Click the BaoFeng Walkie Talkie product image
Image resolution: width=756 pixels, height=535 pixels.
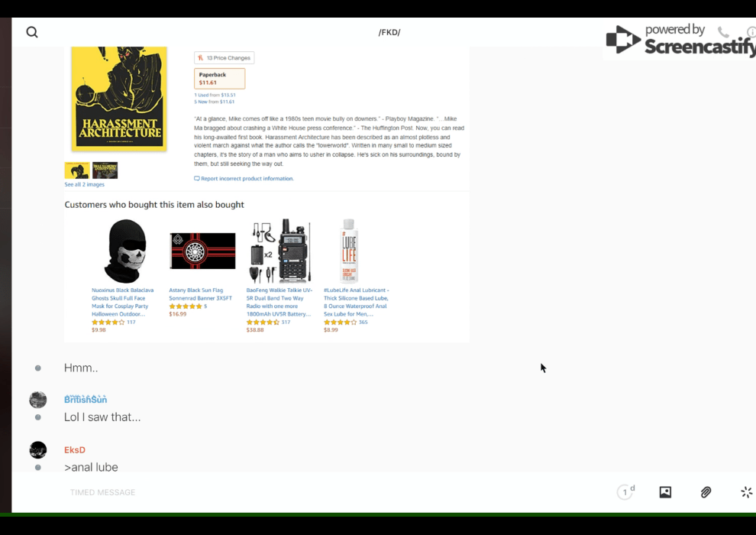tap(279, 251)
